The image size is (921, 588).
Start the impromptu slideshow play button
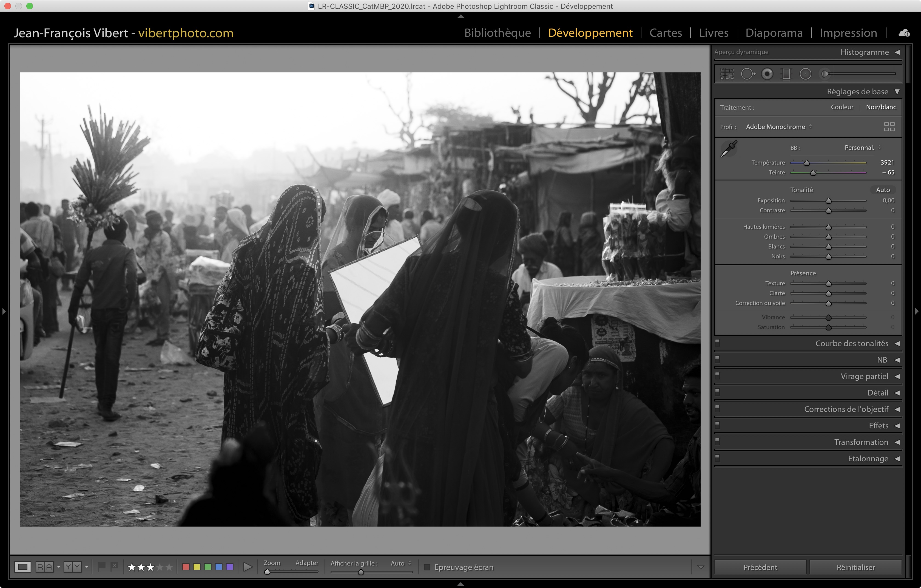tap(248, 567)
